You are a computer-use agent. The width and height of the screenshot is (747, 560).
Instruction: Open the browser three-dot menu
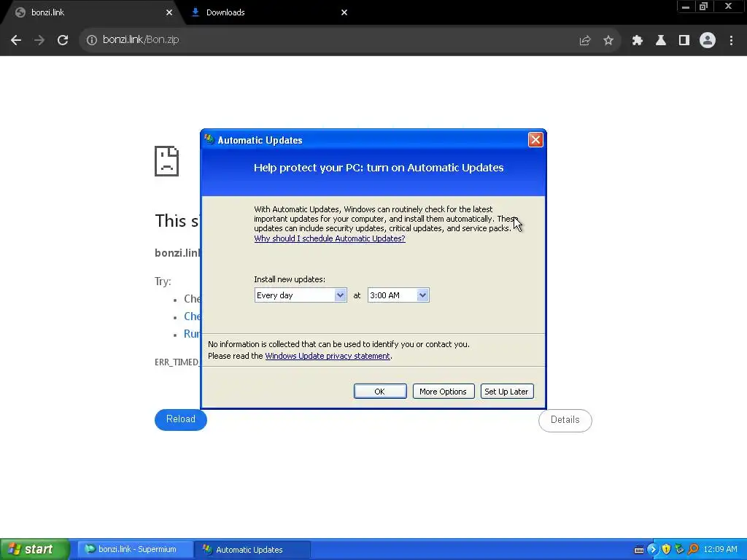coord(731,41)
